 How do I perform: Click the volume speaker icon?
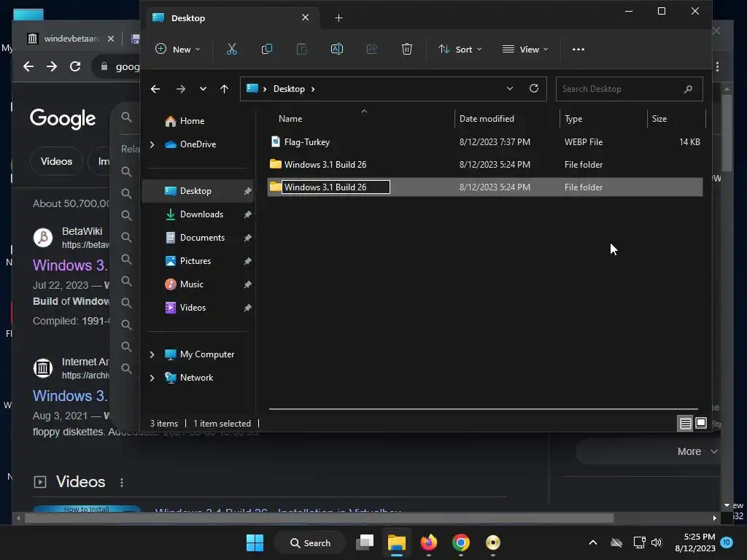(x=657, y=542)
